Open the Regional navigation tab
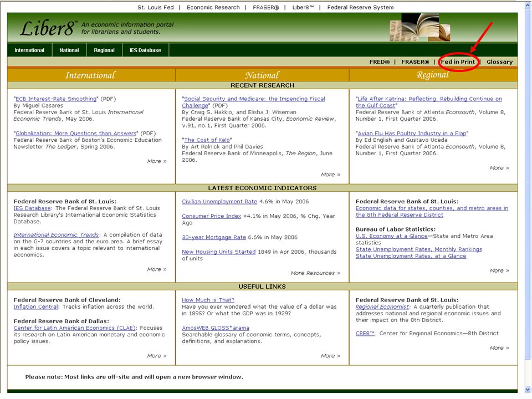Screen dimensions: 532x399 click(104, 50)
